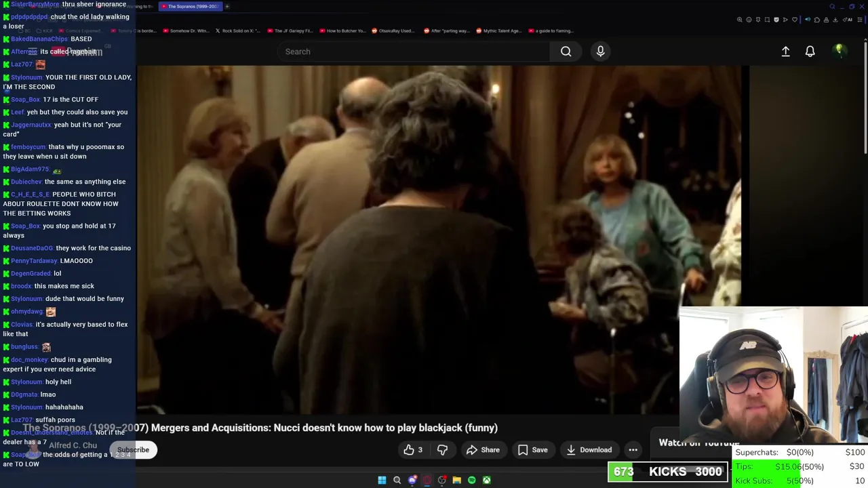Open the YouTube account avatar menu

click(839, 51)
